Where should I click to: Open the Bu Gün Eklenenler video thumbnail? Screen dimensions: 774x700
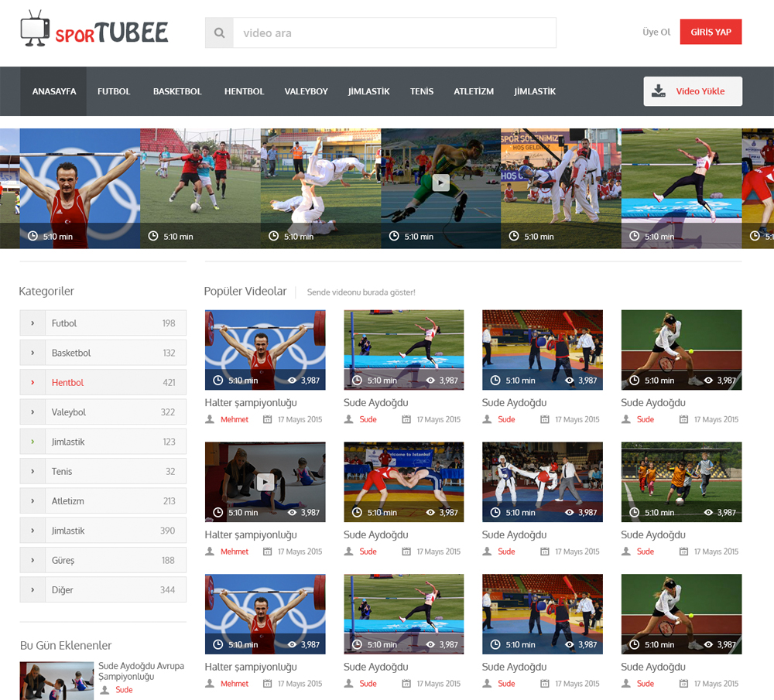tap(57, 681)
